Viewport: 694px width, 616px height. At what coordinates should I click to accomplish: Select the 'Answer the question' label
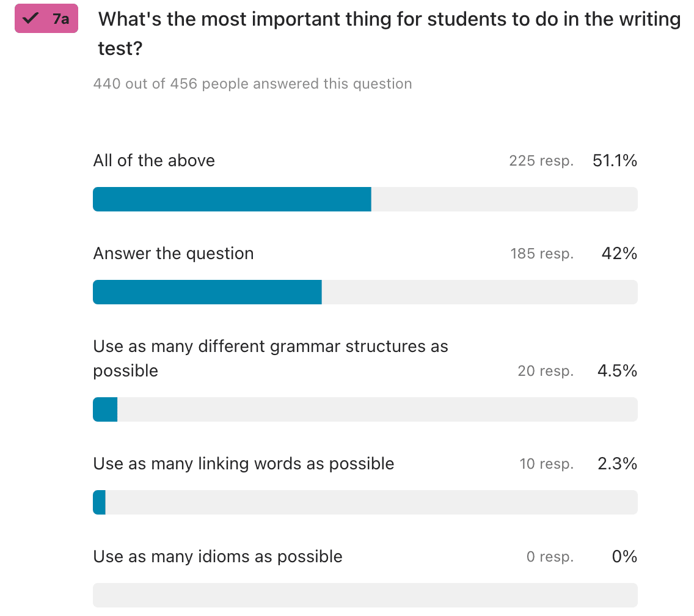coord(173,254)
